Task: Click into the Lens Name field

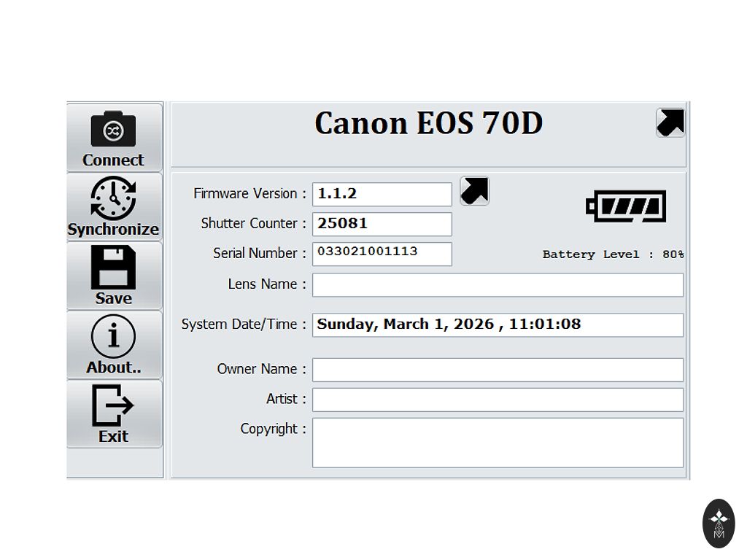Action: [498, 284]
